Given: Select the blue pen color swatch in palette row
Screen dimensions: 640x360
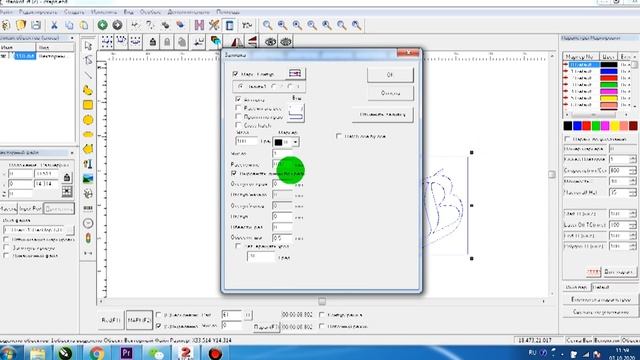Looking at the screenshot, I should pos(577,126).
